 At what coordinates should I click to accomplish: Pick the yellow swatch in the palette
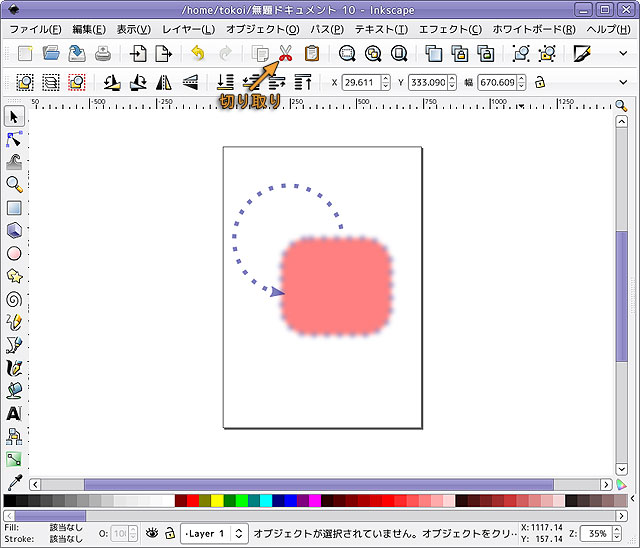tap(217, 501)
